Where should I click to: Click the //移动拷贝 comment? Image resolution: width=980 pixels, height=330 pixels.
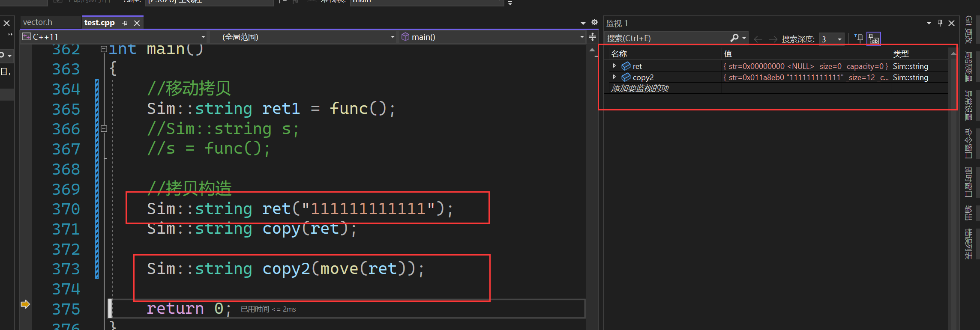pyautogui.click(x=189, y=89)
